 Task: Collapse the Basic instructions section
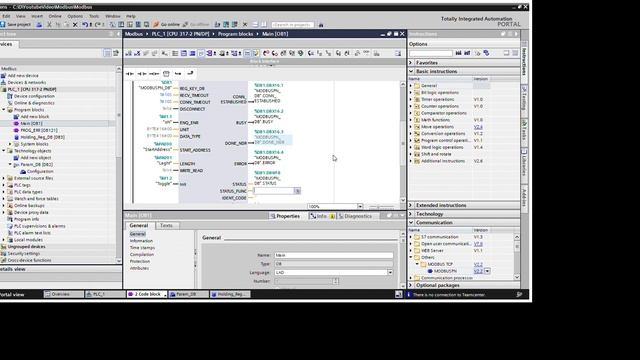coord(411,71)
